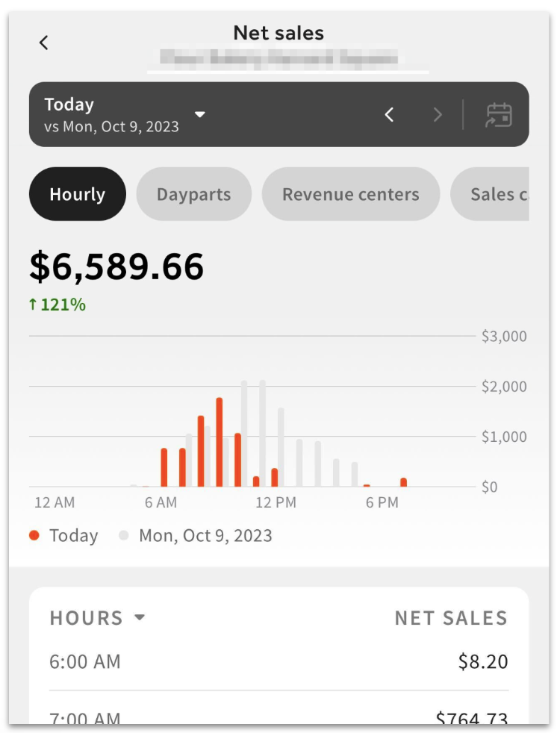Switch to the Dayparts tab
The height and width of the screenshot is (733, 560).
tap(193, 194)
